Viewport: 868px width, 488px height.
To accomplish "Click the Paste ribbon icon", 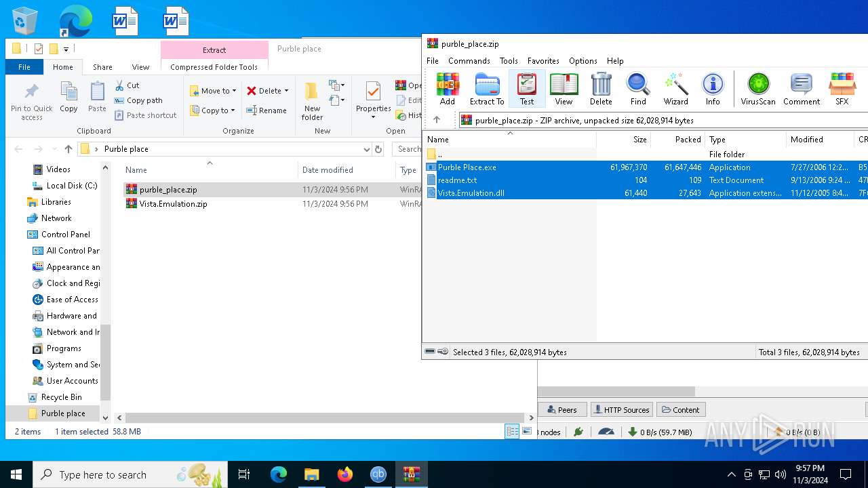I will pyautogui.click(x=97, y=97).
